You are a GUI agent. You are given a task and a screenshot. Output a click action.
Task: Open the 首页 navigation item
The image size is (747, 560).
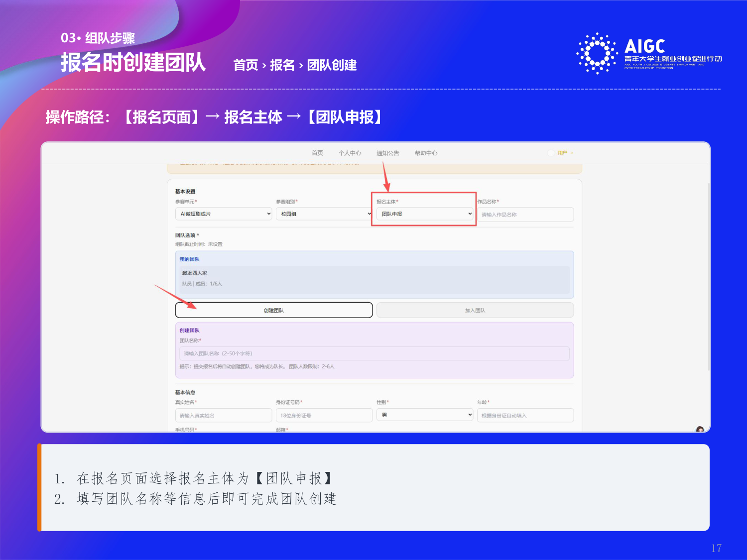[x=317, y=153]
